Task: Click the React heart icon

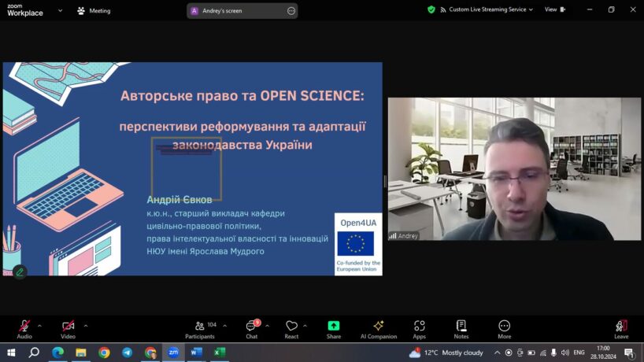Action: click(291, 327)
